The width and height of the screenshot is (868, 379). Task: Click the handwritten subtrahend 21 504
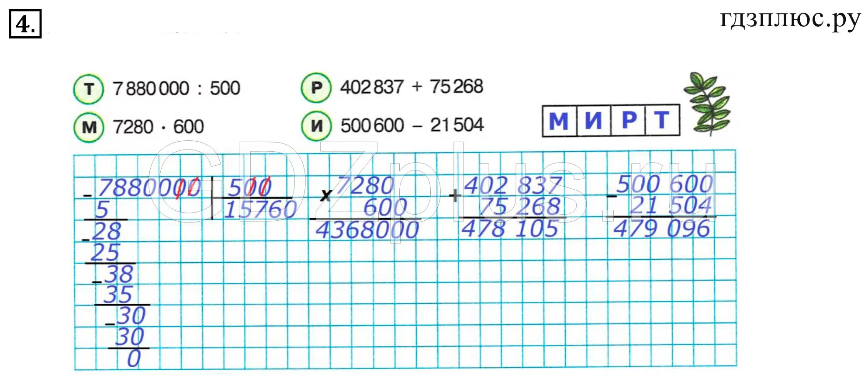coord(671,205)
